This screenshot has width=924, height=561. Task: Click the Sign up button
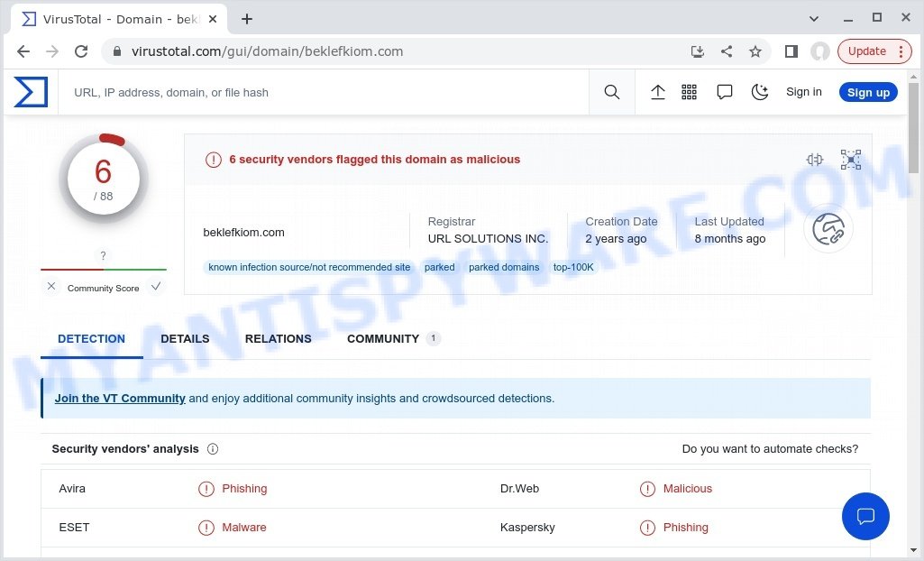pyautogui.click(x=868, y=93)
